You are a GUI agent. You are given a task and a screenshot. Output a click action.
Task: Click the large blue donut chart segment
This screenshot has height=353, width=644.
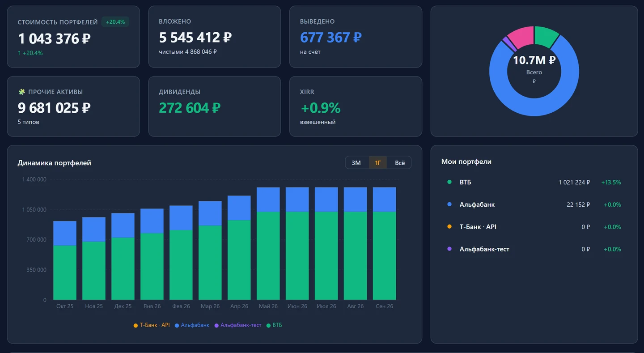(x=534, y=108)
